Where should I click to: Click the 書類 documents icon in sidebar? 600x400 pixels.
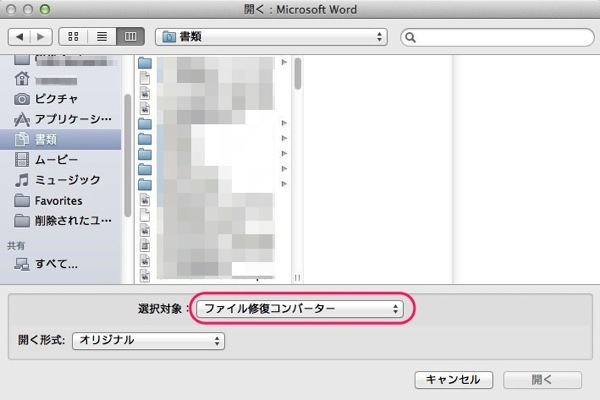pos(22,139)
